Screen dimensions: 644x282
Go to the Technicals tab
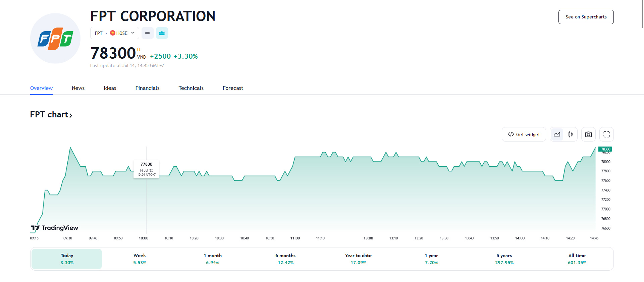(x=191, y=88)
